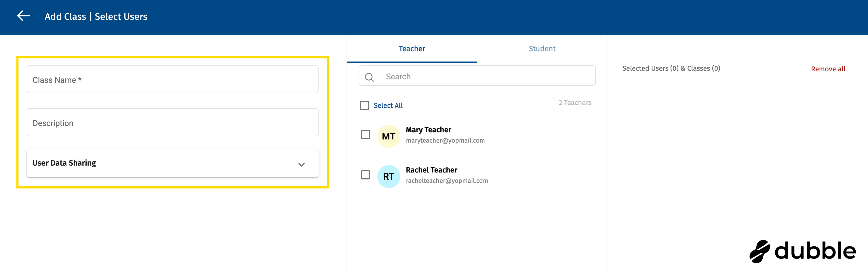868x272 pixels.
Task: Check the checkbox next to Rachel Teacher
Action: click(365, 175)
